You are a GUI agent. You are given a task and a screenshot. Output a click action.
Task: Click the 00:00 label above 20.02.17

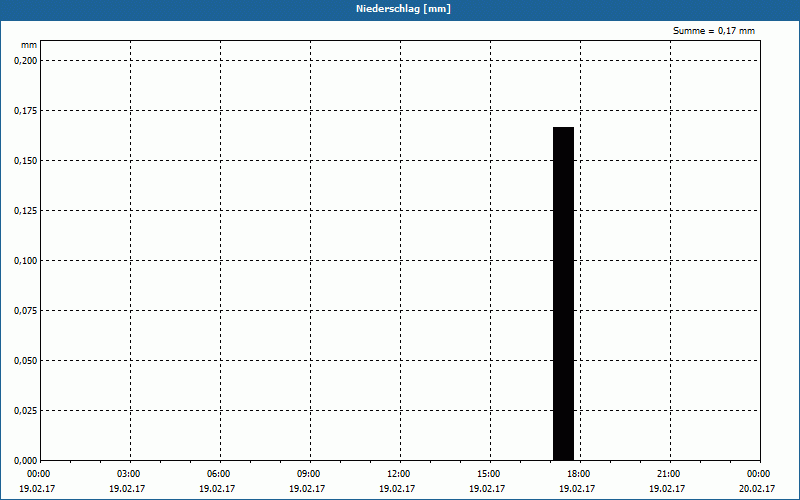click(x=759, y=474)
